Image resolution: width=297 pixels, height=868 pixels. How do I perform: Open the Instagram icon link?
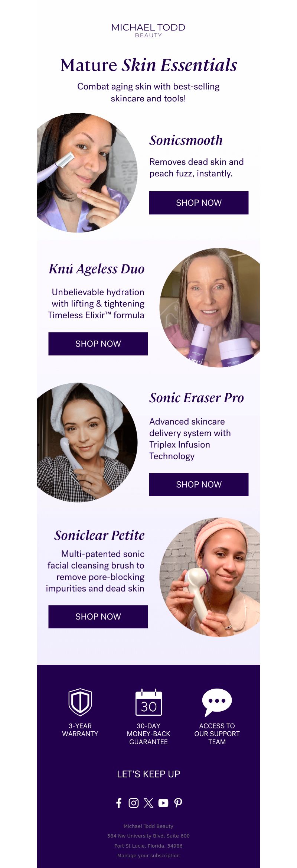pyautogui.click(x=134, y=803)
